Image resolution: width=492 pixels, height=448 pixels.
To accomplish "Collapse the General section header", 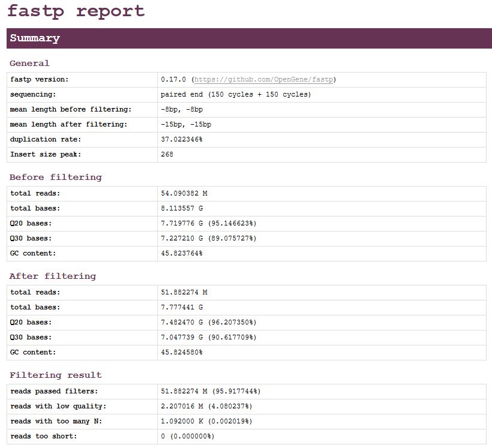I will pyautogui.click(x=29, y=63).
